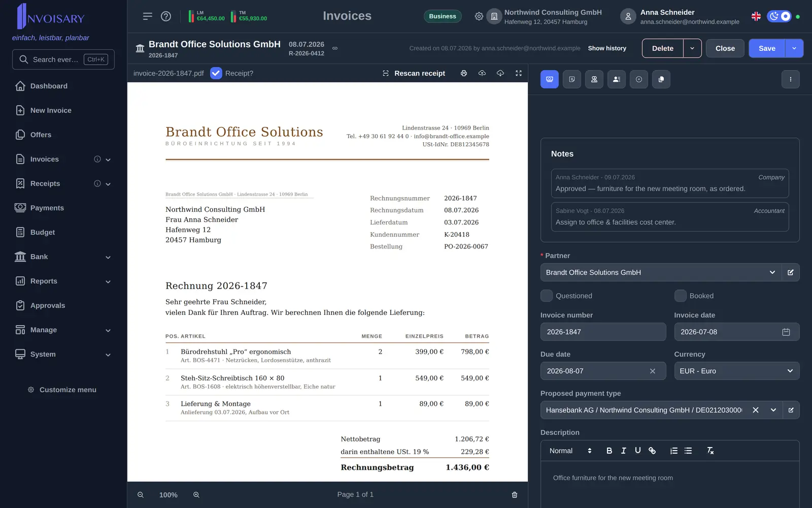Switch language with the UK flag
The height and width of the screenshot is (508, 812).
756,16
